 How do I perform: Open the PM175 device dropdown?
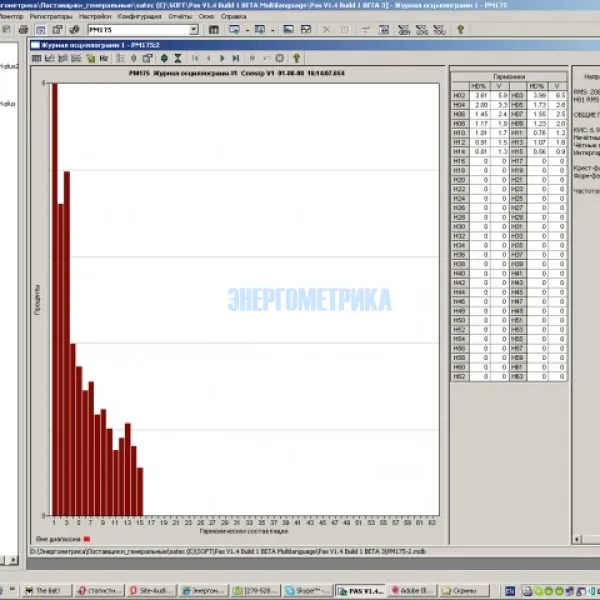pyautogui.click(x=193, y=30)
